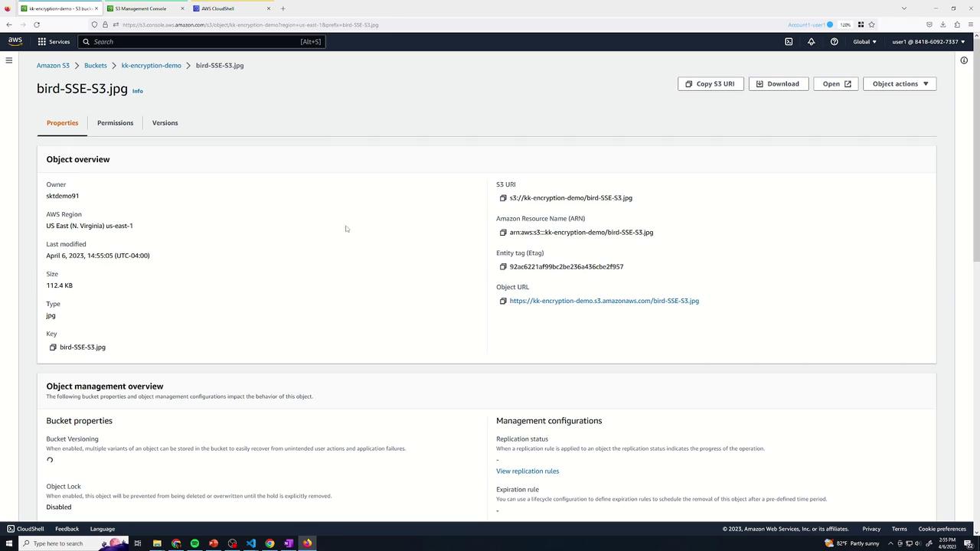The height and width of the screenshot is (551, 980).
Task: View replication rules link
Action: [x=528, y=471]
